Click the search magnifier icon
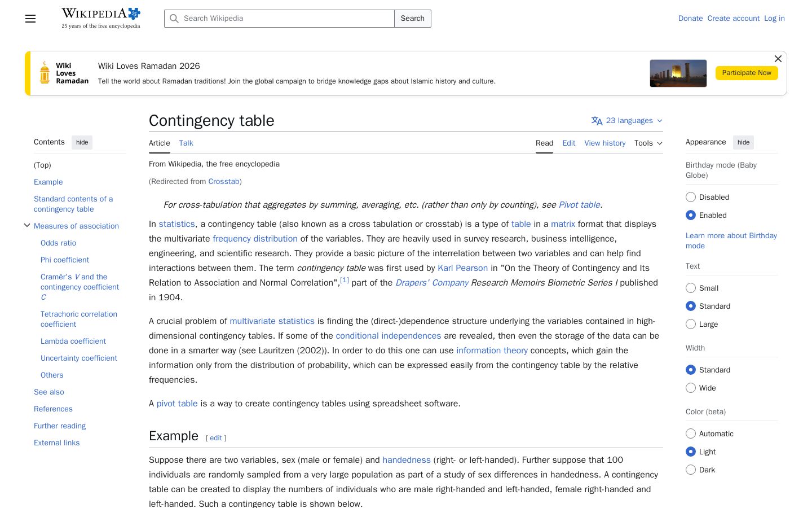The height and width of the screenshot is (508, 812). pyautogui.click(x=174, y=19)
